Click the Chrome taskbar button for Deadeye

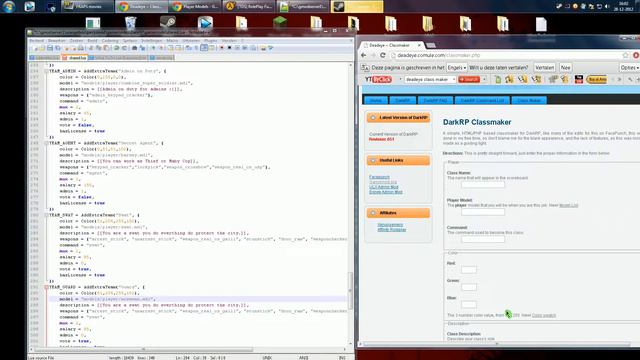coord(141,6)
